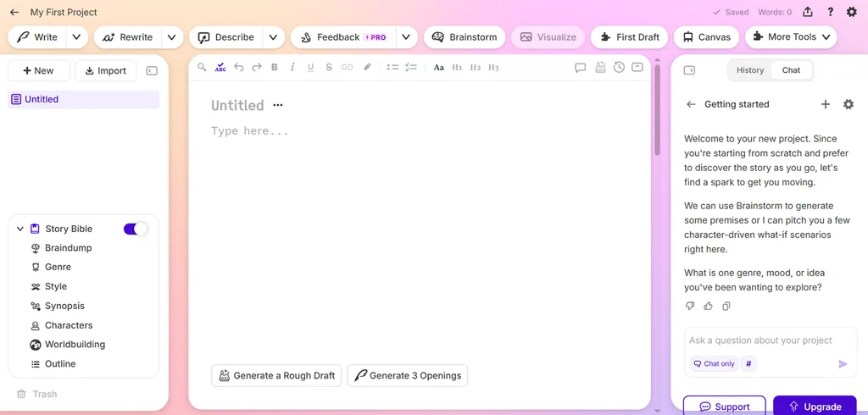Launch the Brainstorm tool
The height and width of the screenshot is (415, 868).
point(465,37)
